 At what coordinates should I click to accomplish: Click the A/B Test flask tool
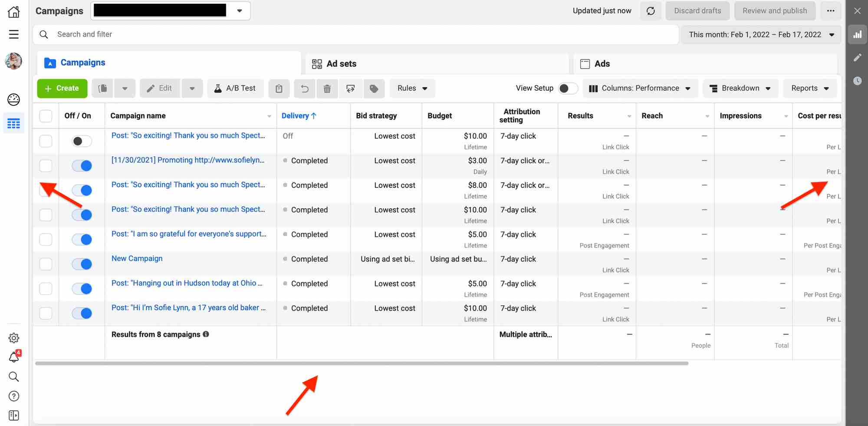235,88
